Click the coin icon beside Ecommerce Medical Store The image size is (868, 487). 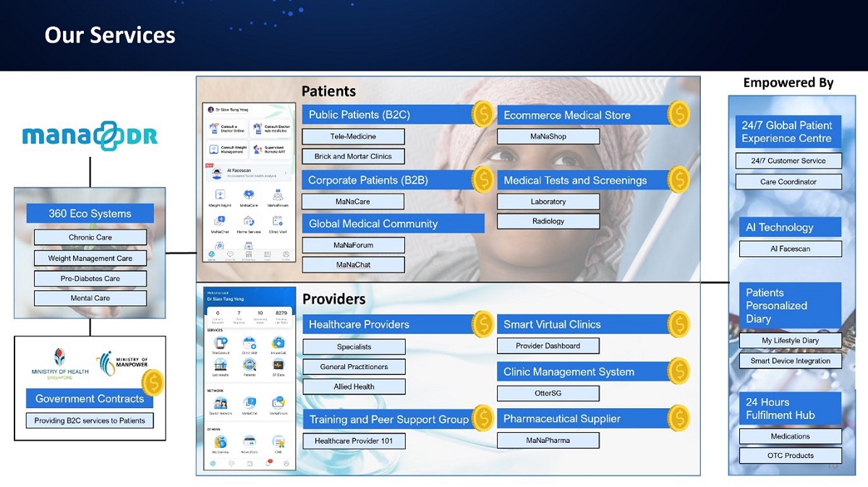(x=678, y=114)
